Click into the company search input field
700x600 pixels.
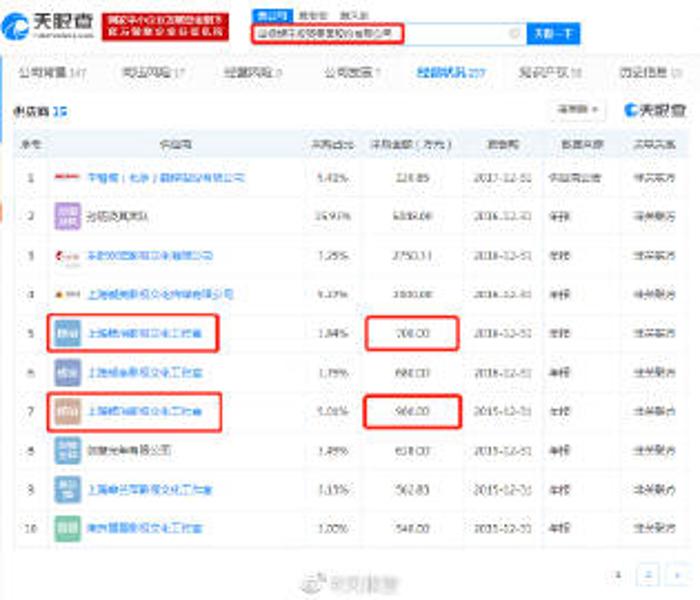pos(380,33)
